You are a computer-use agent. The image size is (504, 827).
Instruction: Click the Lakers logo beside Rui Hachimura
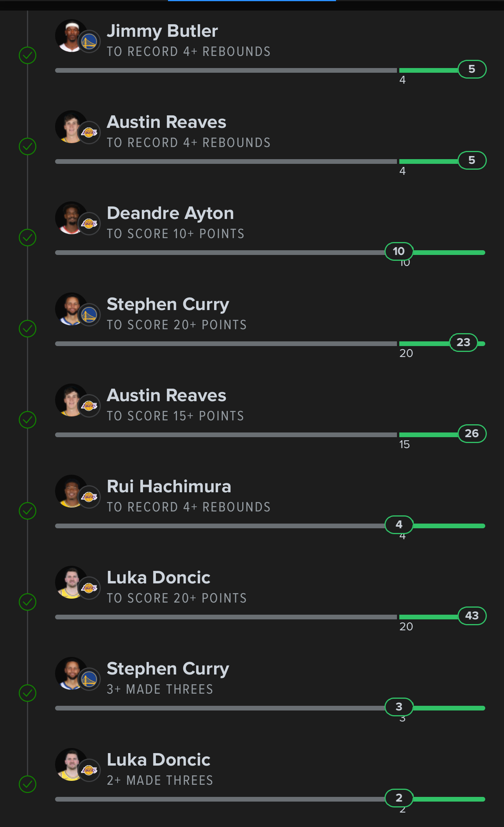tap(89, 497)
